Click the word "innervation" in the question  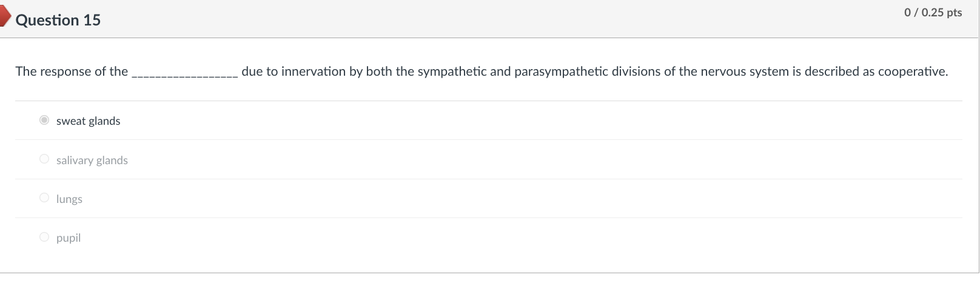[313, 71]
